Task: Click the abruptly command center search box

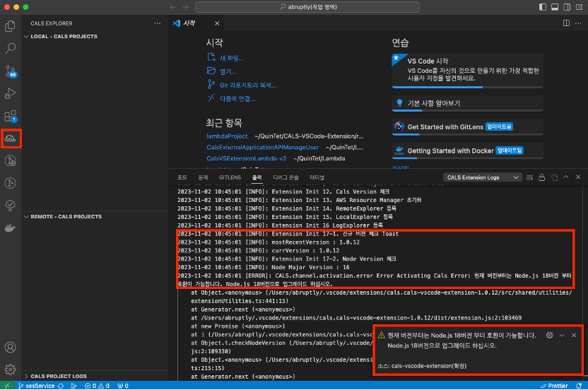Action: click(307, 7)
